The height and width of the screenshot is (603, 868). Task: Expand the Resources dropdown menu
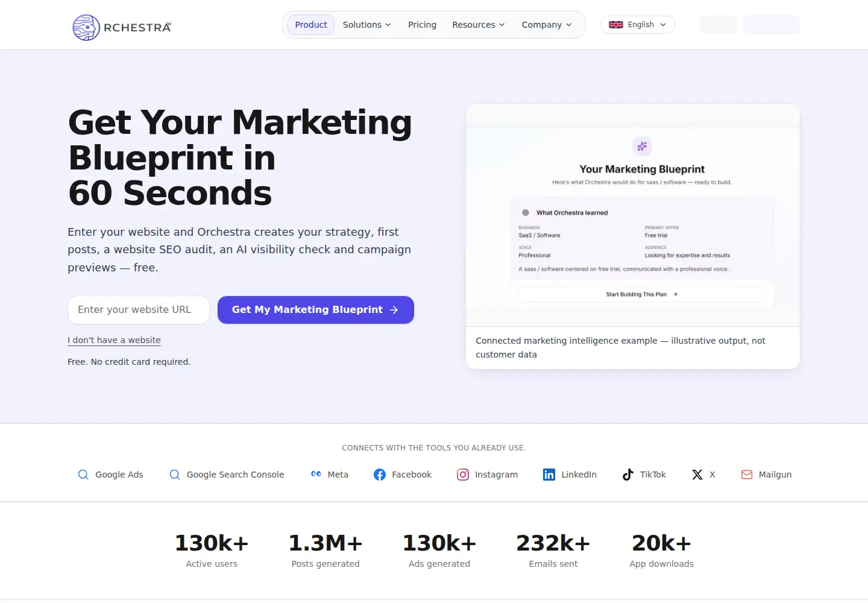[x=479, y=25]
